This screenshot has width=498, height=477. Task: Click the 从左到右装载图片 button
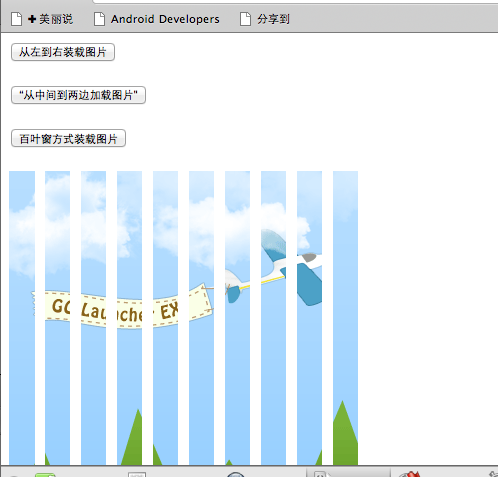click(x=63, y=52)
